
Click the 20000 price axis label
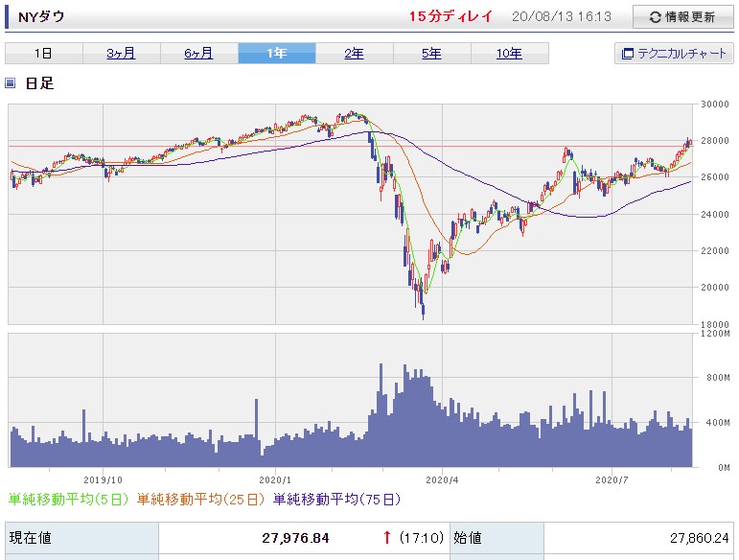715,287
